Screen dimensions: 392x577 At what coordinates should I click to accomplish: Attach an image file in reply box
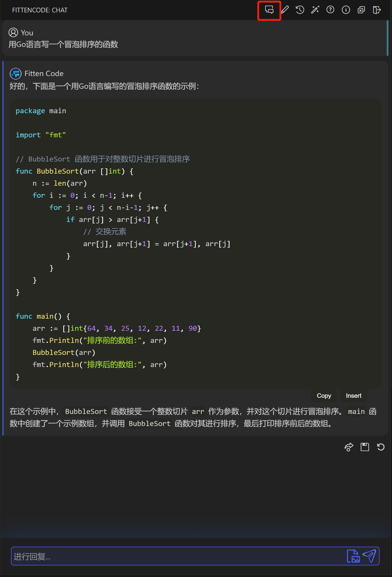[x=353, y=556]
